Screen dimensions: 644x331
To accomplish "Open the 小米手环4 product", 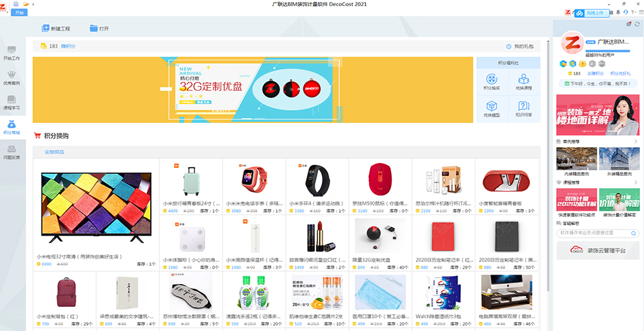I will 317,186.
